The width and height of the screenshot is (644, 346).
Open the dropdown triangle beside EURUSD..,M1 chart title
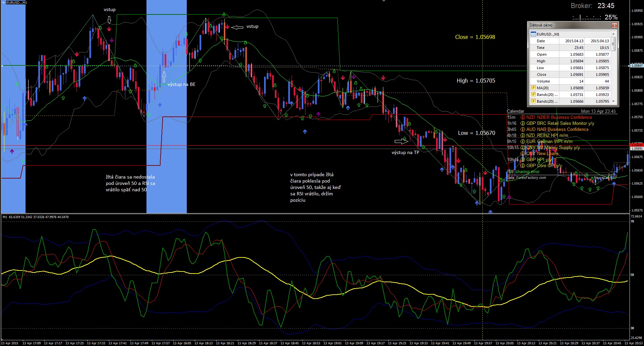coord(4,2)
